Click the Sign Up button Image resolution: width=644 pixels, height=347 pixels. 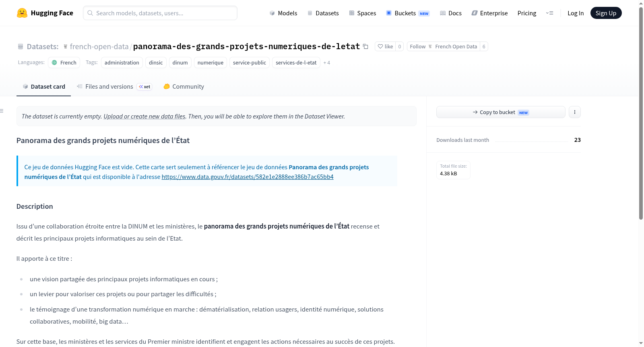(x=606, y=13)
